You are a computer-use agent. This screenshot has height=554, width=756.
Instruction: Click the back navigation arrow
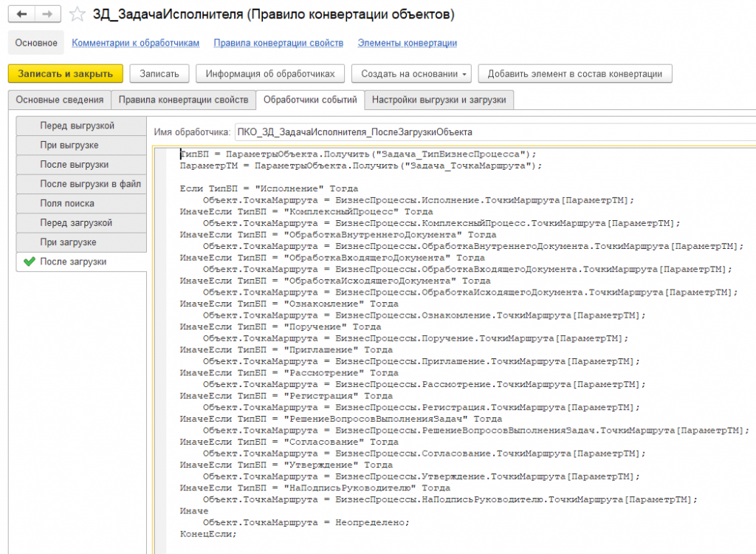click(23, 15)
